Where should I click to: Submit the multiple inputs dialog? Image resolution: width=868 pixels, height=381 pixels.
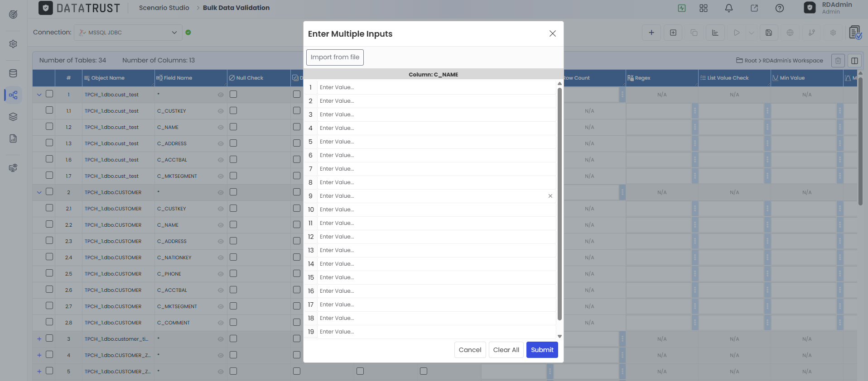point(542,350)
